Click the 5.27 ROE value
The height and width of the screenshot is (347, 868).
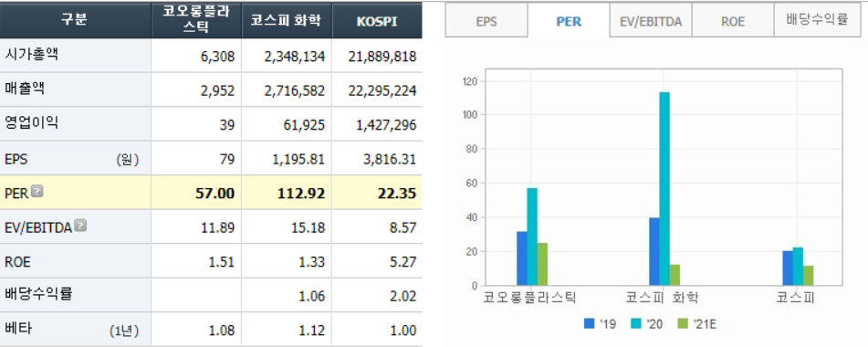(403, 262)
